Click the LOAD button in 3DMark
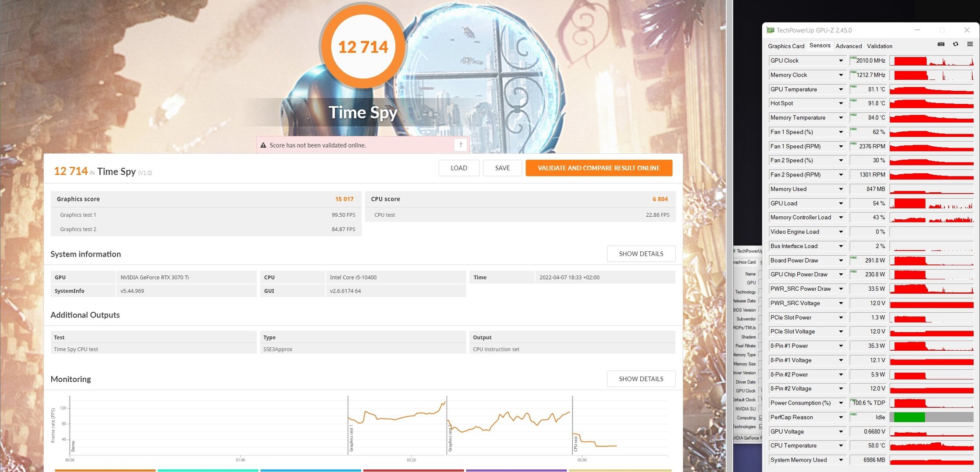The image size is (980, 472). click(458, 168)
